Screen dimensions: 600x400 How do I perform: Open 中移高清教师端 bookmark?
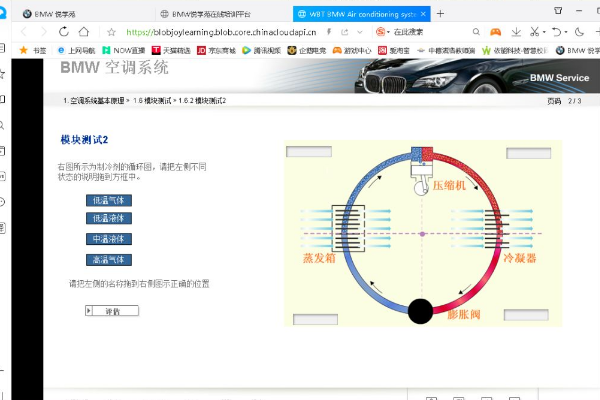pos(446,50)
